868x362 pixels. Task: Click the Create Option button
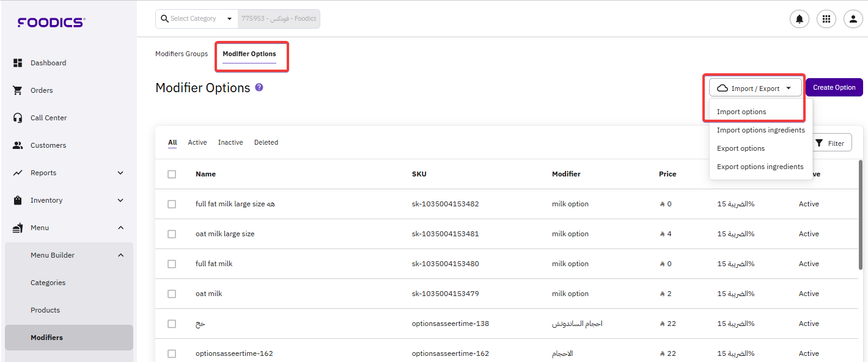[834, 87]
